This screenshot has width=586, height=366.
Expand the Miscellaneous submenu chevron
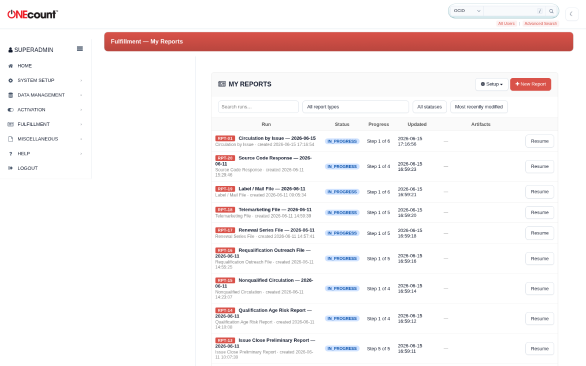click(x=81, y=139)
